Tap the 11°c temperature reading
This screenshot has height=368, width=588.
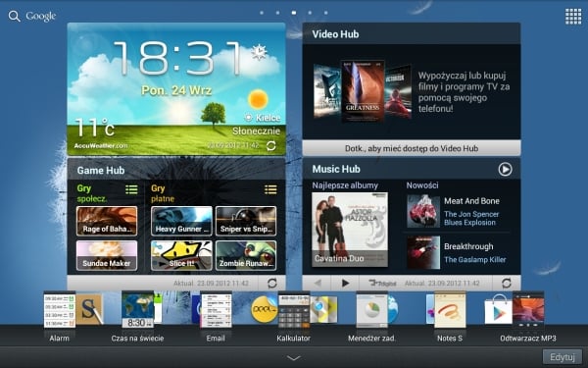click(94, 128)
